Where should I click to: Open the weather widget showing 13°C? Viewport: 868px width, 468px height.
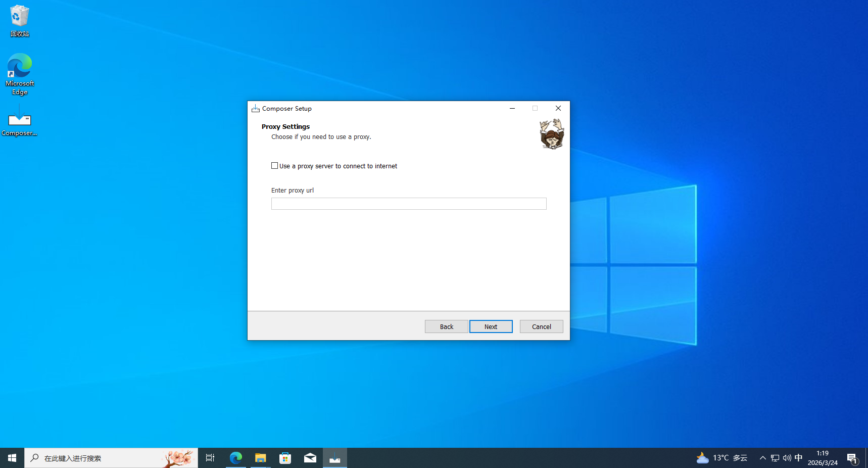721,458
